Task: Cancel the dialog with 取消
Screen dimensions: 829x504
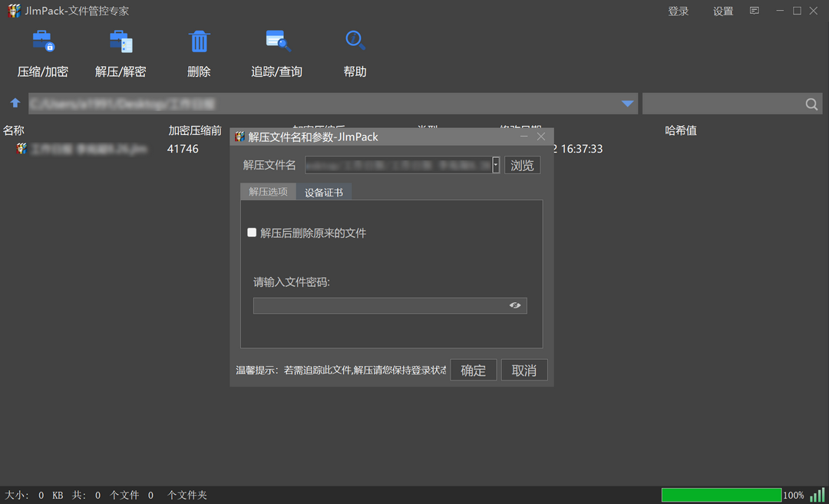Action: coord(524,370)
